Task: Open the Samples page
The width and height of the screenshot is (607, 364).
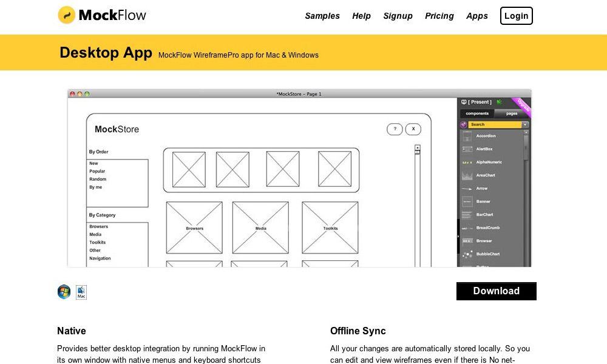Action: pos(322,16)
